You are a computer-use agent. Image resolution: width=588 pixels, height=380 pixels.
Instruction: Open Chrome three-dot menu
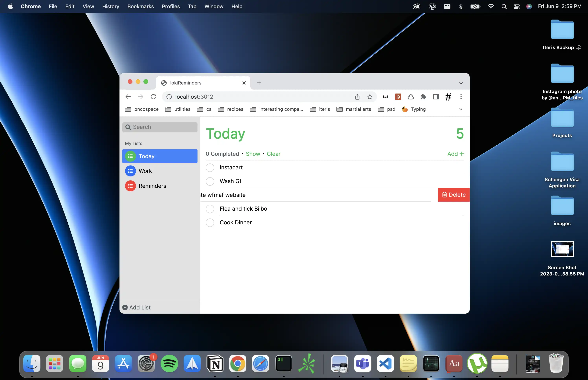tap(461, 97)
